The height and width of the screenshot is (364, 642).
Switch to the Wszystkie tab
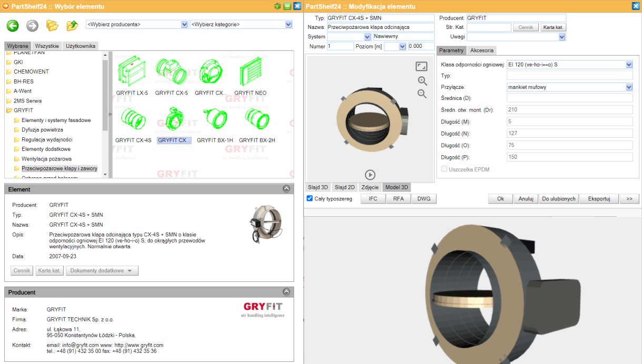coord(47,46)
